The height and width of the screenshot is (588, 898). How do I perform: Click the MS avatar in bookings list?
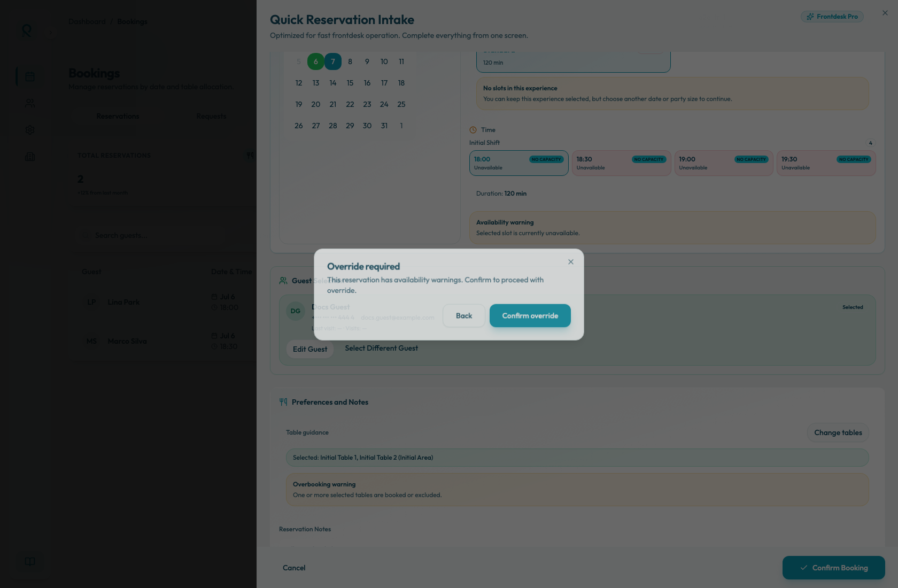pos(91,341)
